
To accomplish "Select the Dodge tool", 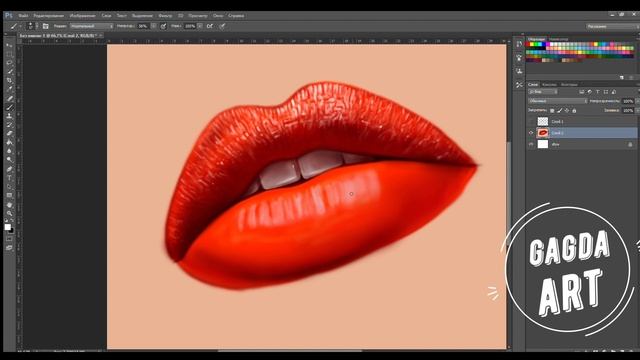I will coord(9,160).
